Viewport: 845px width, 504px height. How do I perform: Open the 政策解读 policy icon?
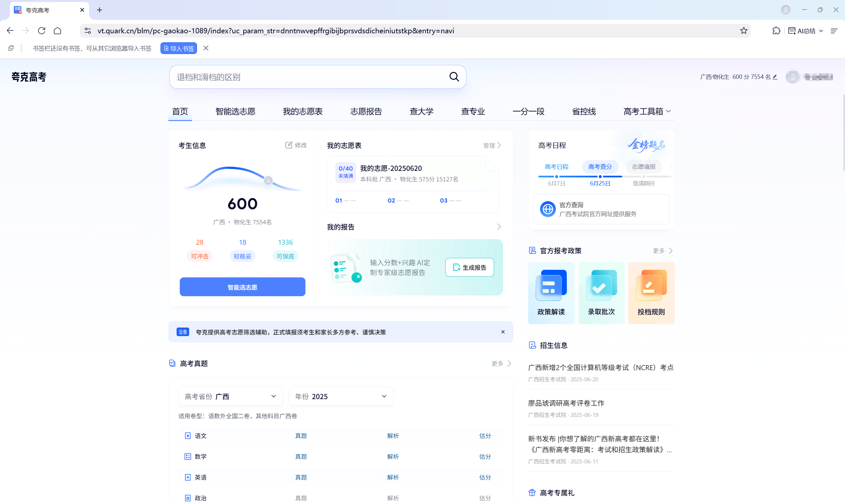click(x=551, y=285)
